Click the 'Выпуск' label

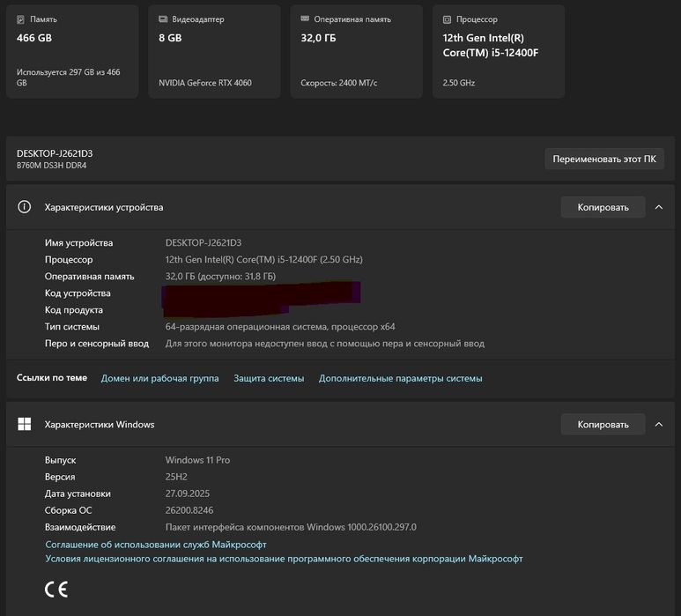point(61,460)
